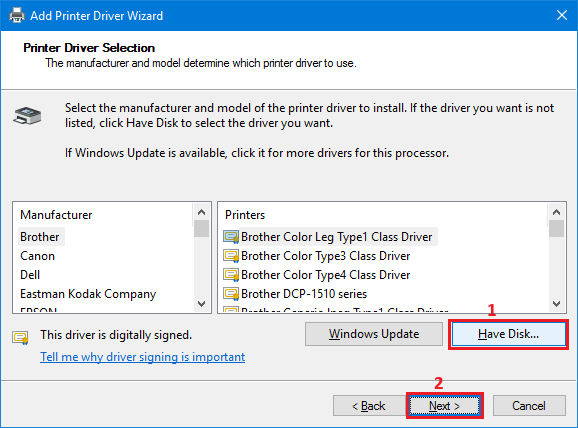Choose Eastman Kodak Company manufacturer

pos(88,294)
